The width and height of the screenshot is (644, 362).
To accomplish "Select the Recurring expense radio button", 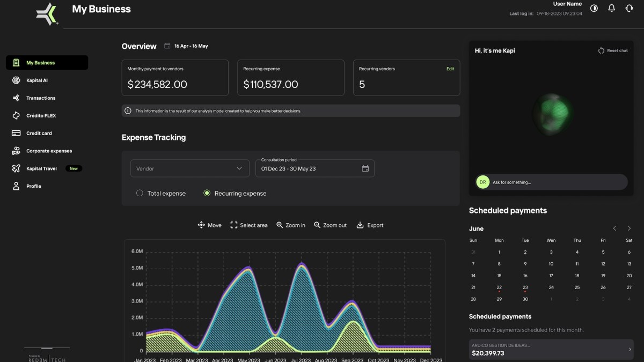I will [207, 193].
